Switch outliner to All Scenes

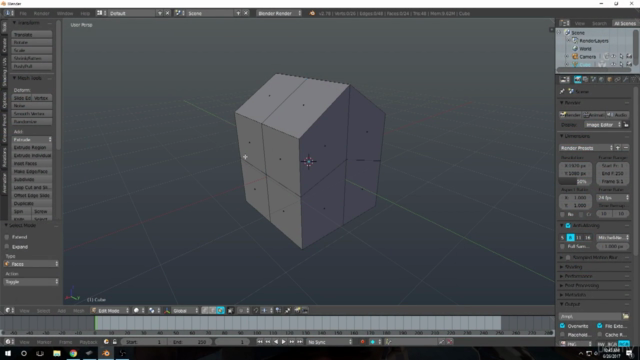pyautogui.click(x=624, y=23)
